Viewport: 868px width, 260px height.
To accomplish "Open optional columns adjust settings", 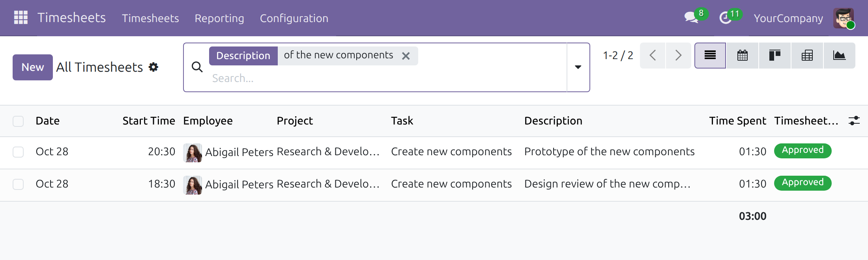I will click(x=854, y=121).
